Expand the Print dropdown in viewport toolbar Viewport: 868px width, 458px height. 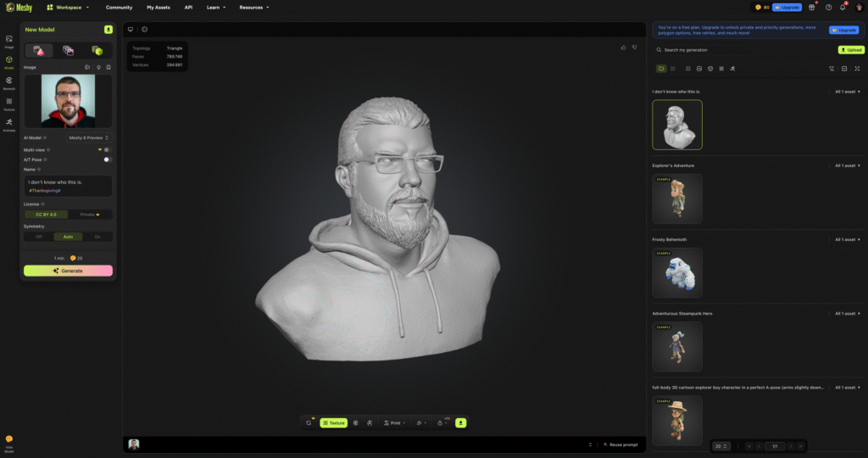click(x=394, y=422)
